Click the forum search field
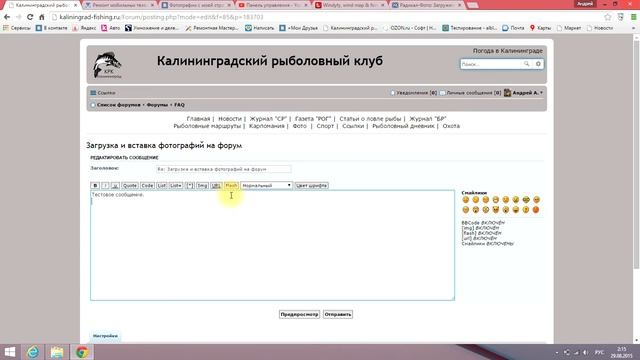The height and width of the screenshot is (360, 640). tap(491, 64)
